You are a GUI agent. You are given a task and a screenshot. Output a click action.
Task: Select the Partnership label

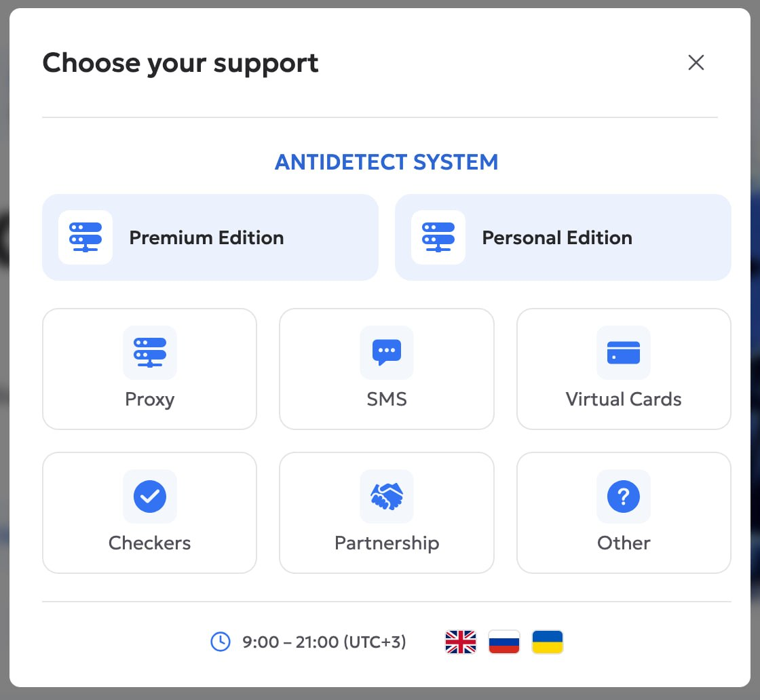pos(387,543)
